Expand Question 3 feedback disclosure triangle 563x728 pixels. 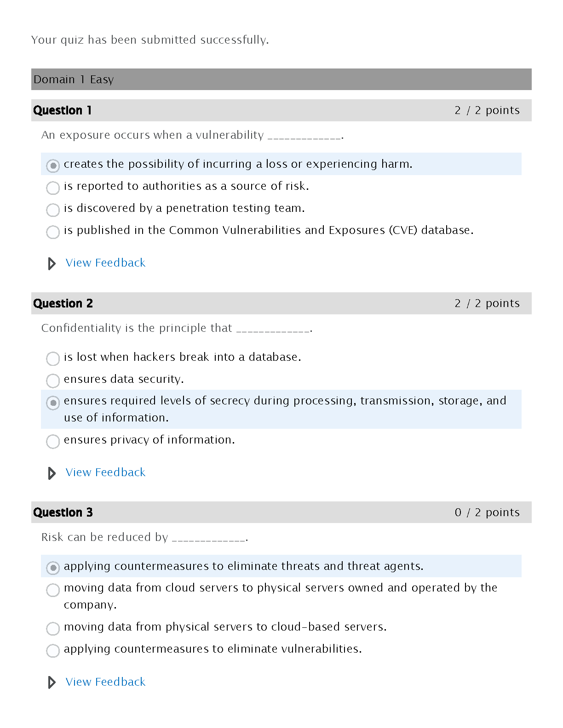[x=52, y=682]
